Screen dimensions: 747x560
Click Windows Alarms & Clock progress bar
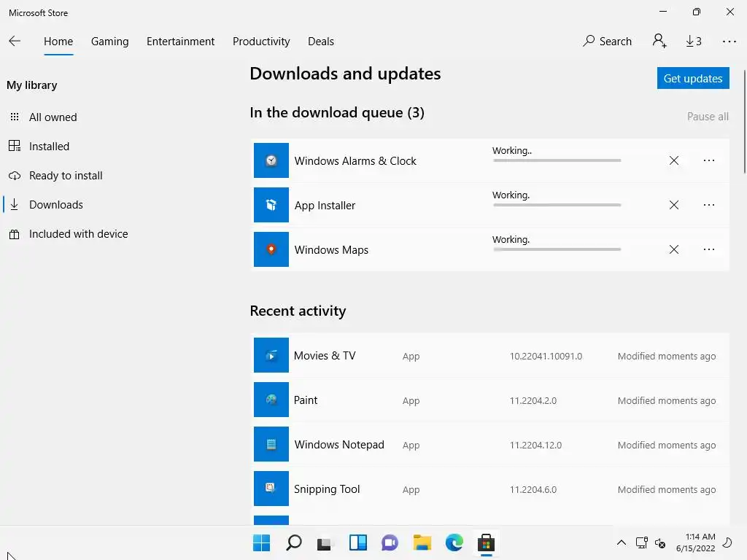click(x=557, y=160)
